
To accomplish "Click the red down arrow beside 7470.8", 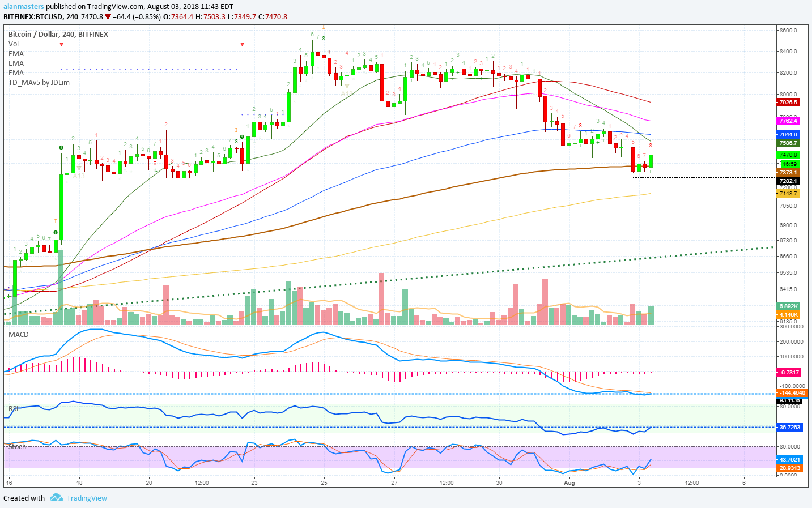I will pyautogui.click(x=108, y=17).
